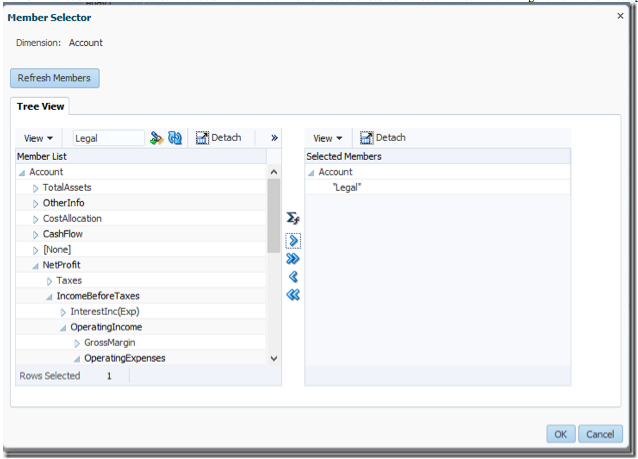The height and width of the screenshot is (459, 638).
Task: Collapse the NetProfit tree node
Action: (36, 265)
